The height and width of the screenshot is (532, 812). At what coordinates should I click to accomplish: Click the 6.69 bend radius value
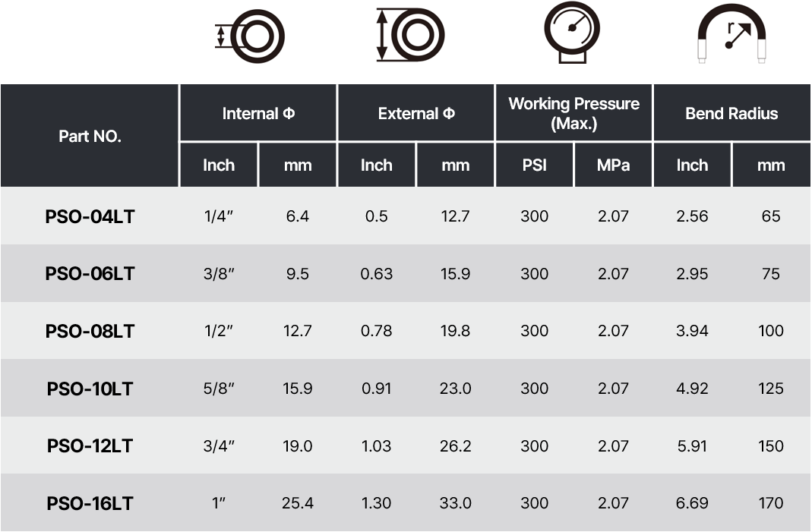[x=692, y=503]
